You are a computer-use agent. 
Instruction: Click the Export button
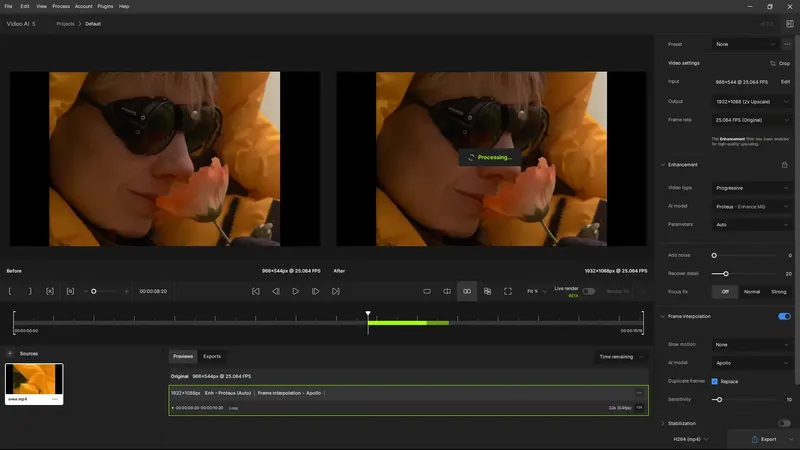pos(764,439)
